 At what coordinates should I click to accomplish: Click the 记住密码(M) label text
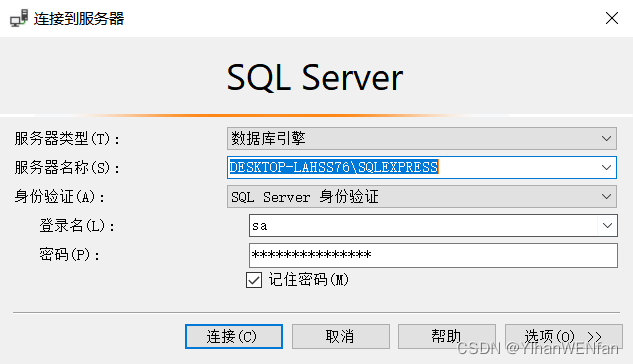tap(308, 280)
